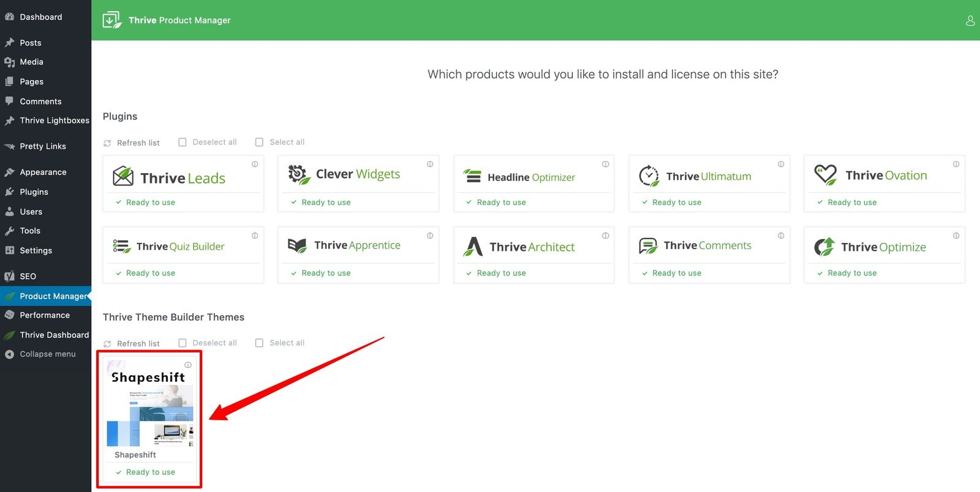Go to Thrive Dashboard in sidebar
980x492 pixels.
click(54, 335)
